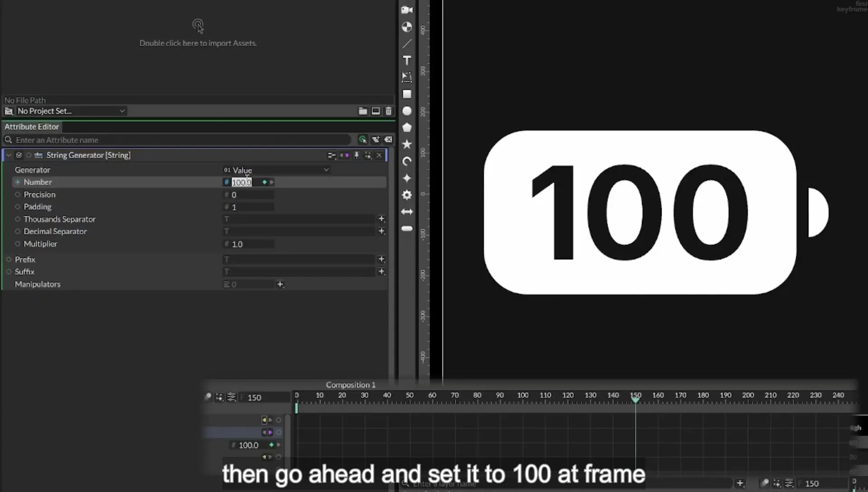Toggle animation circle for Multiplier attribute

pyautogui.click(x=18, y=244)
